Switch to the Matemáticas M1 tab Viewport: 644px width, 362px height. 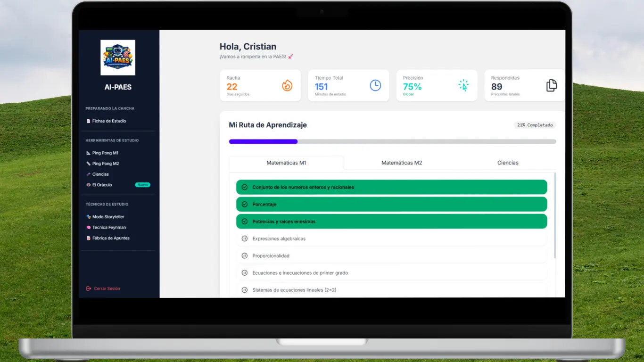point(287,163)
